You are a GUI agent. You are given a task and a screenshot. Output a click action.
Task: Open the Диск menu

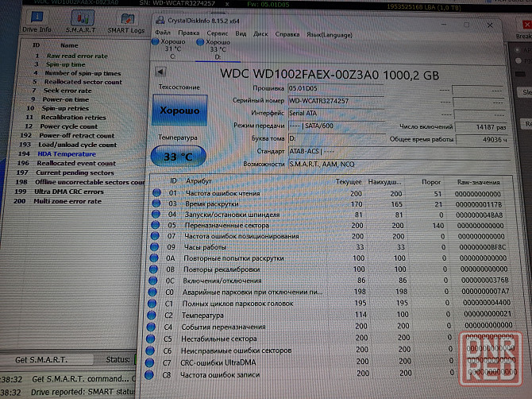click(x=260, y=34)
